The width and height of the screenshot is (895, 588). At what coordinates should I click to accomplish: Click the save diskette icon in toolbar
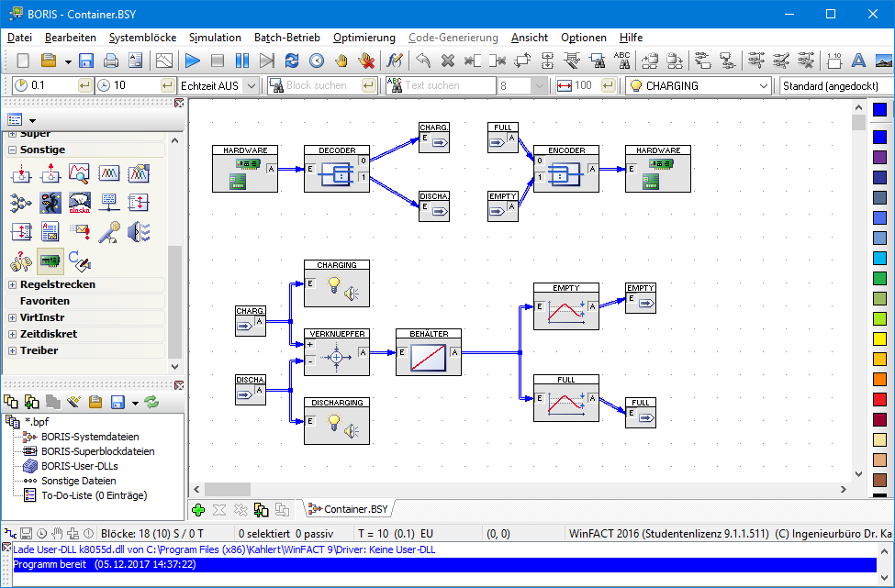coord(85,61)
